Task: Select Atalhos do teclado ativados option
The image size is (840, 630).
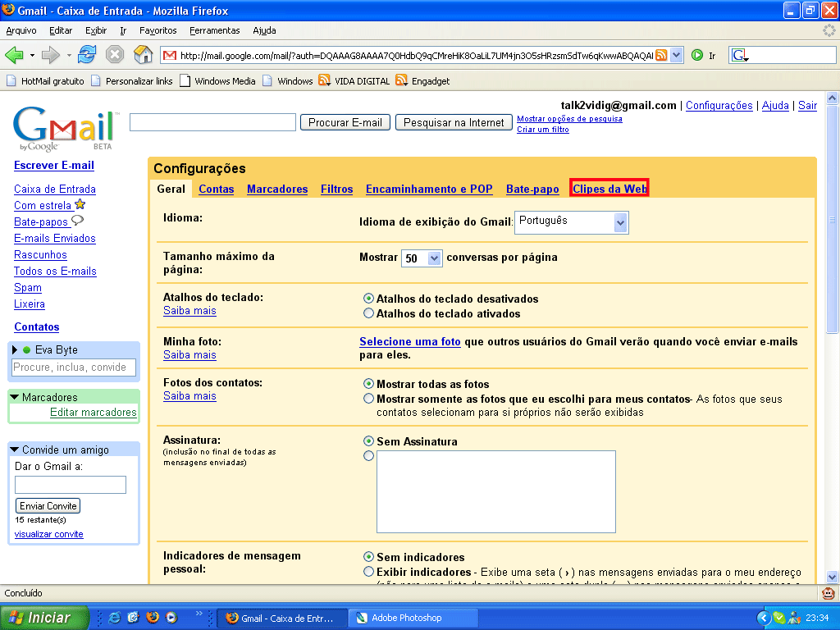Action: coord(368,313)
